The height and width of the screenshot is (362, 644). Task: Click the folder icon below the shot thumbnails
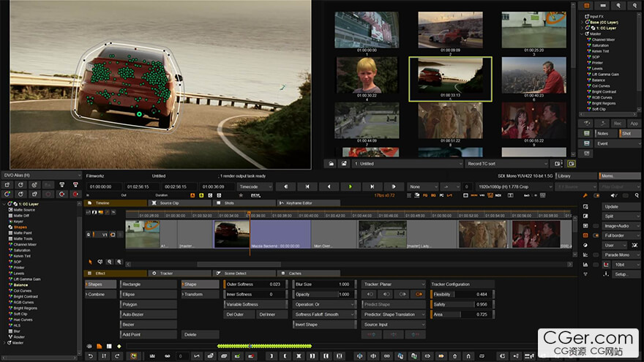(x=331, y=164)
